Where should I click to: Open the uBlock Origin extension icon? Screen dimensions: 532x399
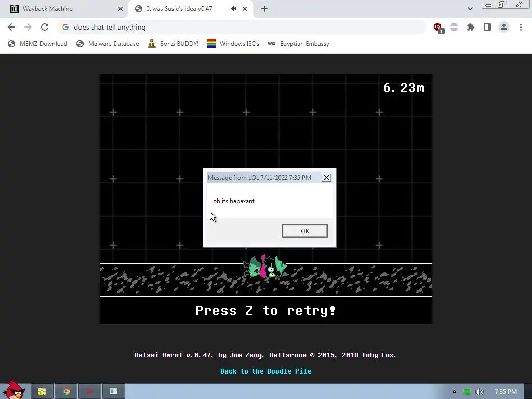(x=438, y=28)
